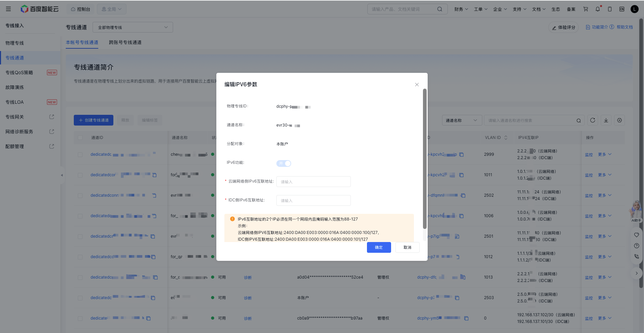This screenshot has width=644, height=333.
Task: Tick the checkbox for VLAN 2502 row
Action: point(80,196)
